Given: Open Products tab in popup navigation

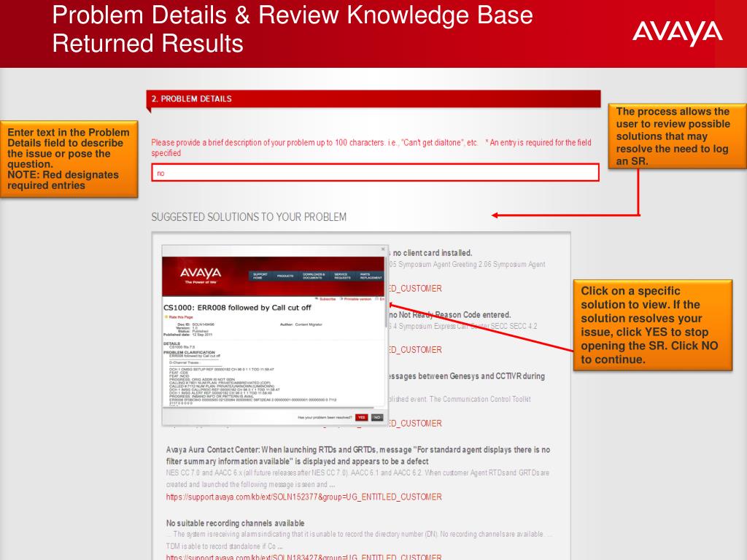Looking at the screenshot, I should (285, 276).
